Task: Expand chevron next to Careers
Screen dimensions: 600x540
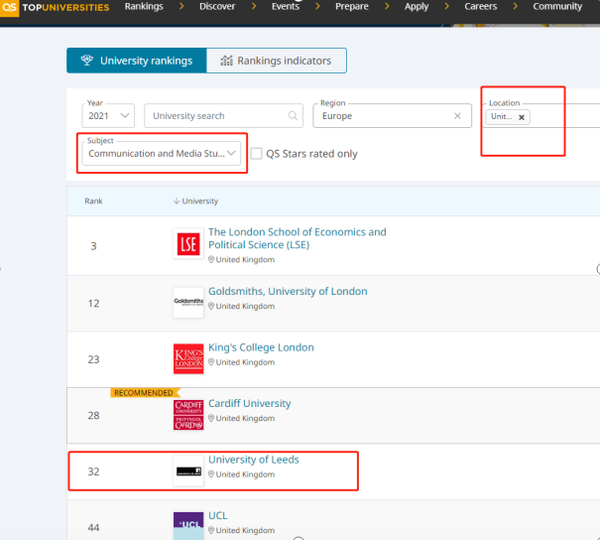Action: (x=515, y=7)
